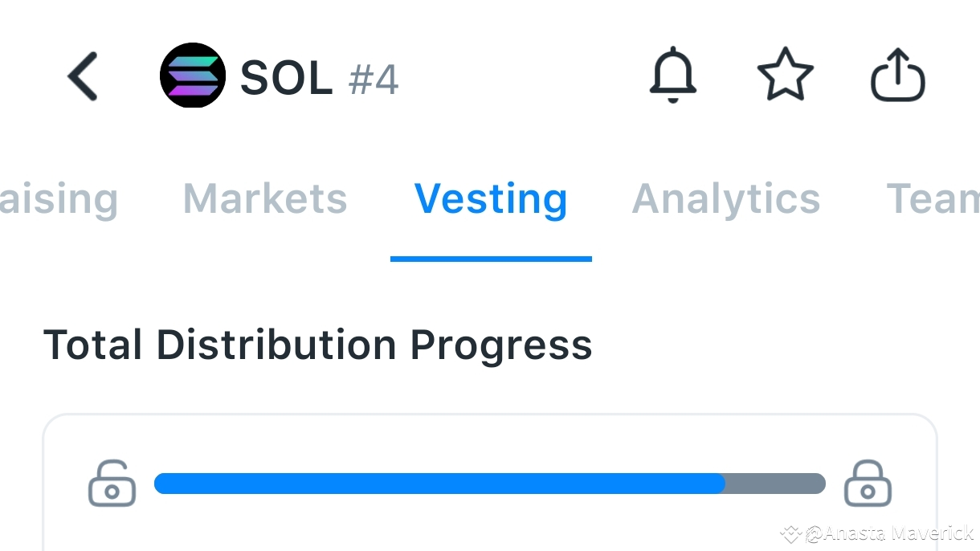Go back using the left chevron arrow
The image size is (980, 551).
82,77
